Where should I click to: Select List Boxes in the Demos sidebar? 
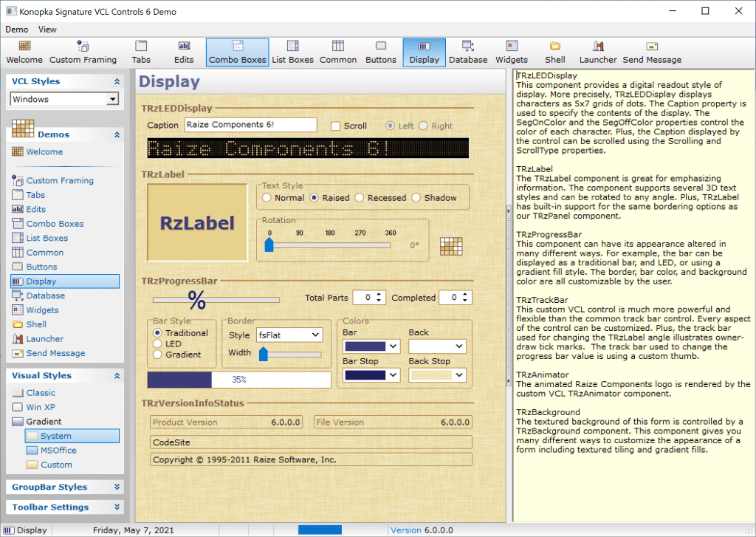[47, 238]
